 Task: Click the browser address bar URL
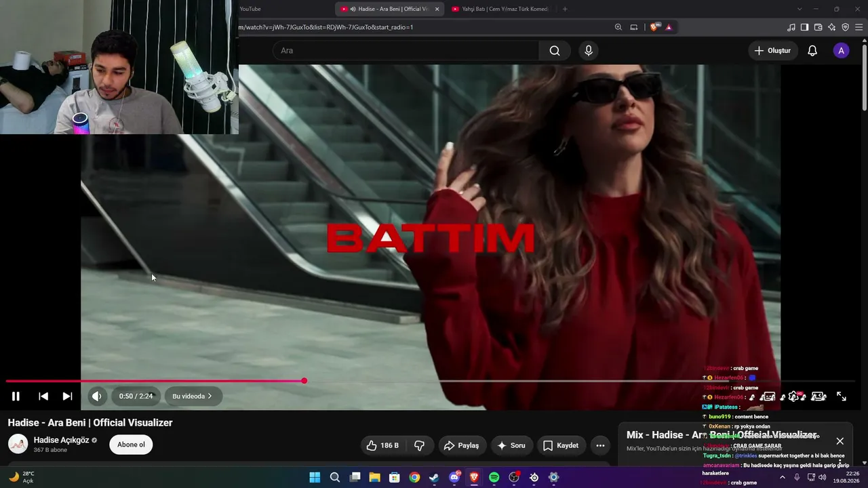[325, 27]
